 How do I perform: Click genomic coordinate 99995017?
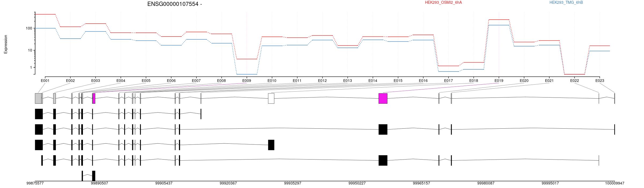(550, 183)
